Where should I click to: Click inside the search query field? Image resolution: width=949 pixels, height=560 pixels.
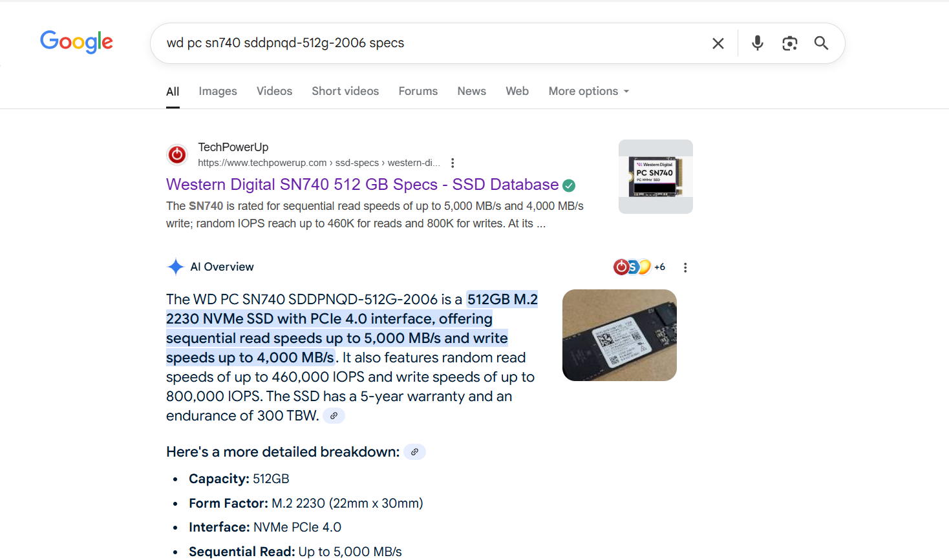(388, 43)
